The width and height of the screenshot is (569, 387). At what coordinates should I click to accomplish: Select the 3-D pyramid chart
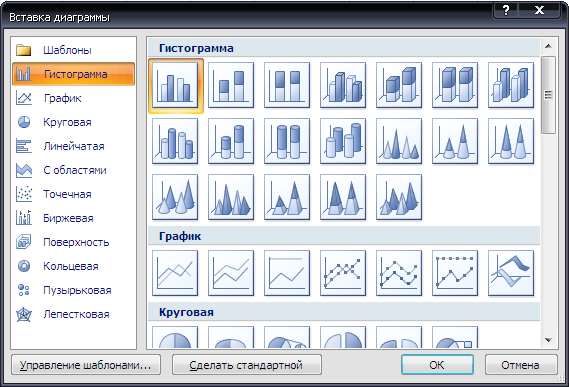(x=399, y=197)
